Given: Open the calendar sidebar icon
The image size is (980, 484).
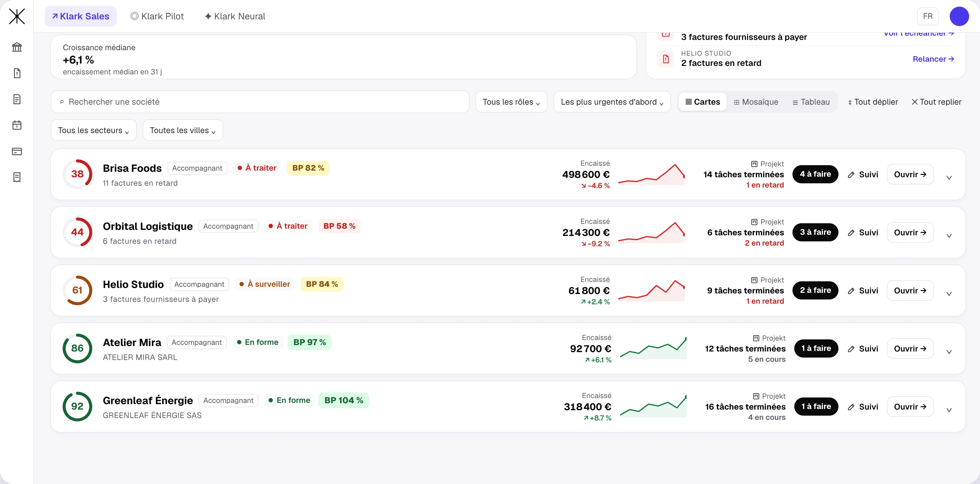Looking at the screenshot, I should click(17, 125).
